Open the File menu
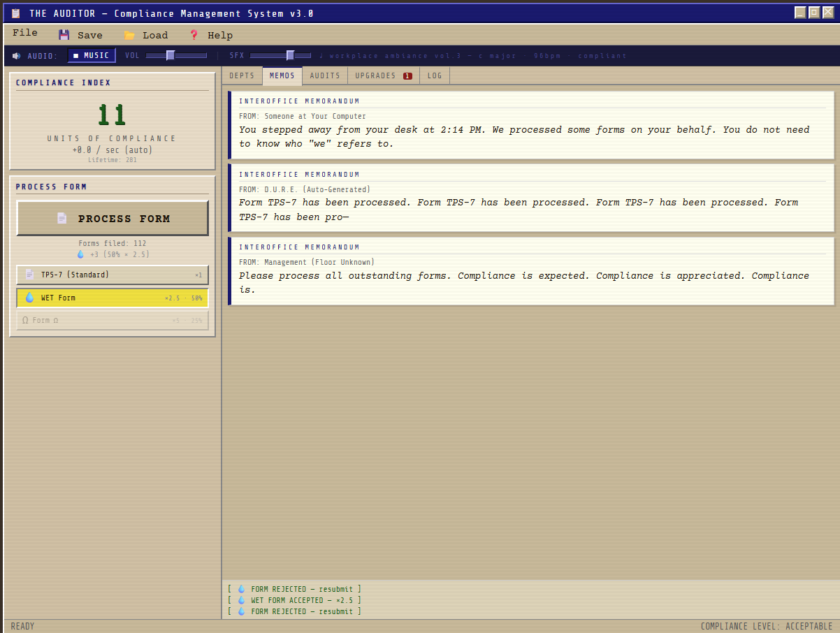The height and width of the screenshot is (633, 840). [x=25, y=33]
